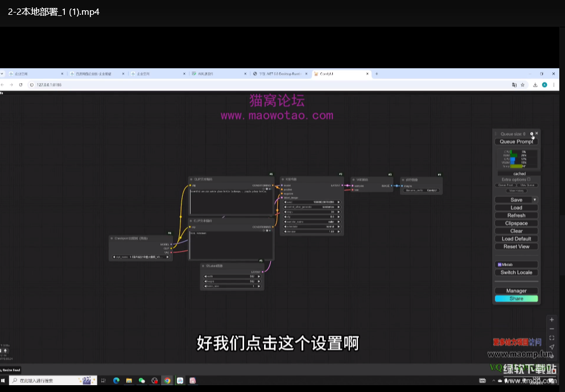Switch to the ComfyUI browser tab
Image resolution: width=565 pixels, height=392 pixels.
339,74
